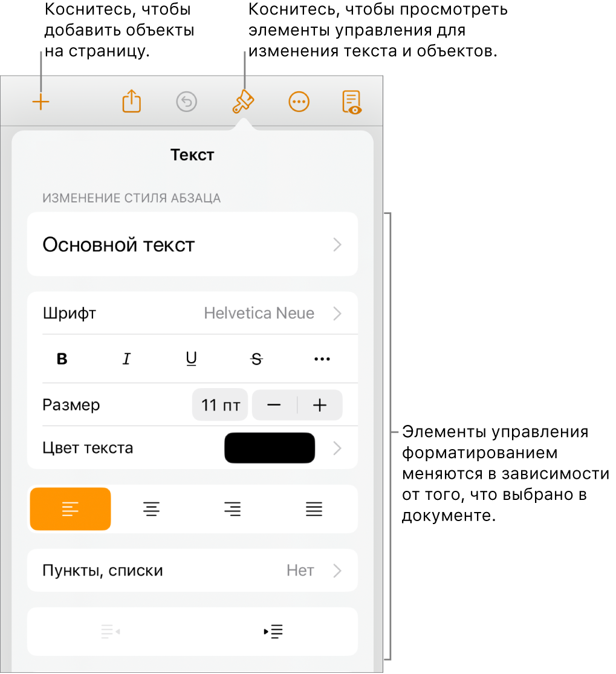The height and width of the screenshot is (674, 616).
Task: Open the Шрифт font row
Action: click(193, 313)
